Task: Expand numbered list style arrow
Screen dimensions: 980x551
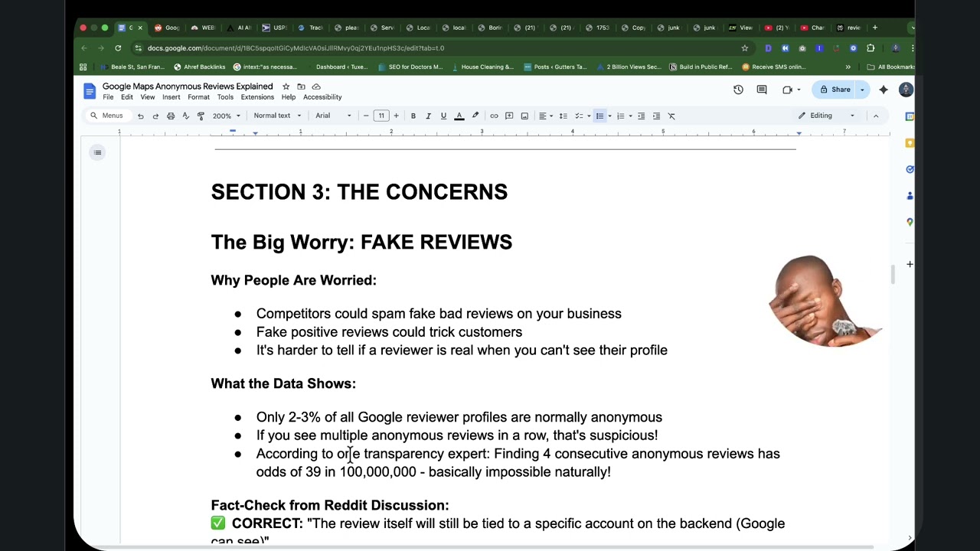Action: 630,116
